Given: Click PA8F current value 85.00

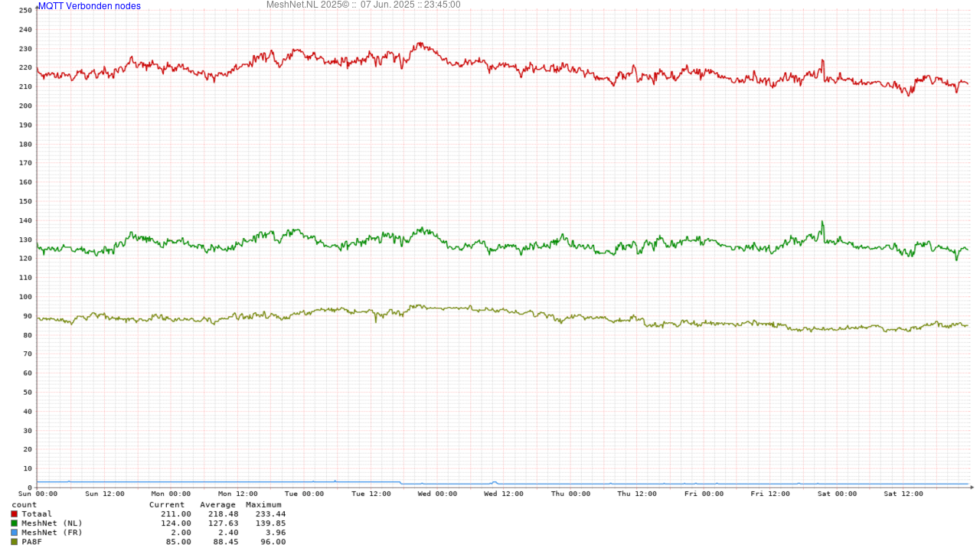Looking at the screenshot, I should pos(178,542).
